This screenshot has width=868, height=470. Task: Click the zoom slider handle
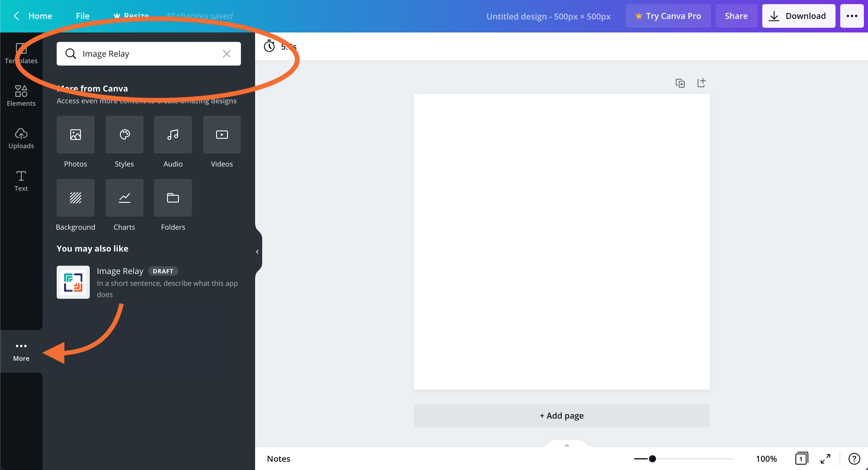(652, 458)
